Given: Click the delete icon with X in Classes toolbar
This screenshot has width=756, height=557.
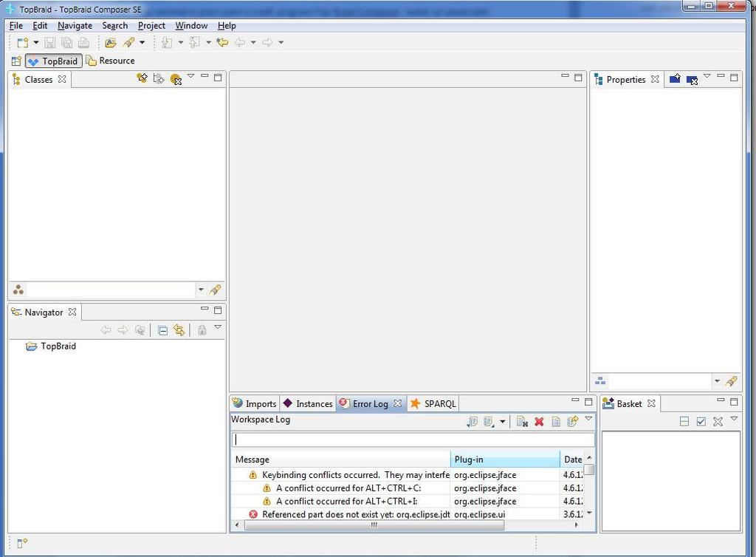Looking at the screenshot, I should click(x=176, y=79).
